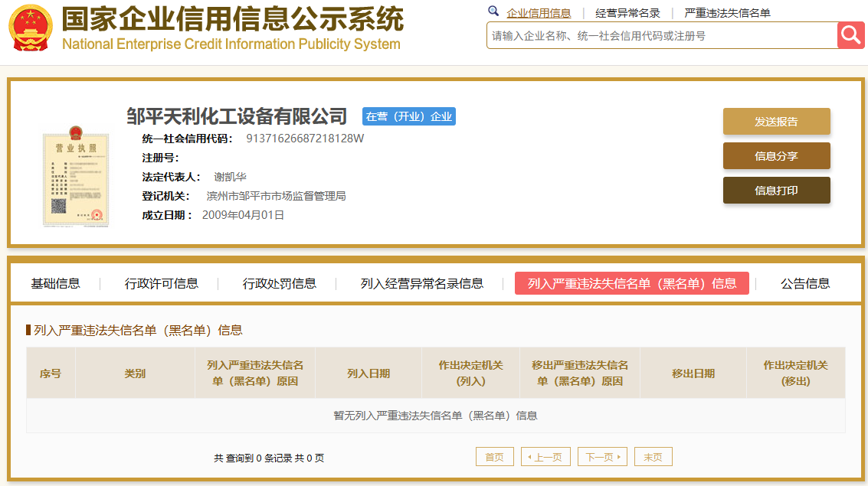Click the enterprise name search input field
Image resolution: width=868 pixels, height=486 pixels.
(661, 35)
